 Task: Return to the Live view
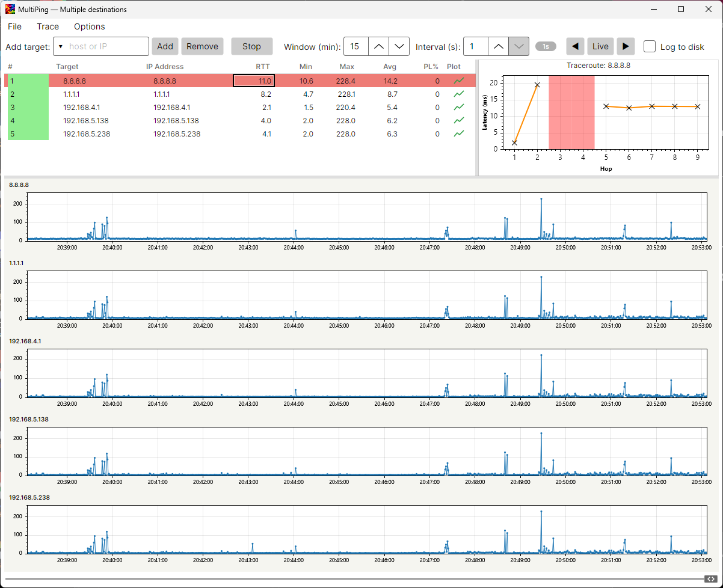[x=600, y=46]
